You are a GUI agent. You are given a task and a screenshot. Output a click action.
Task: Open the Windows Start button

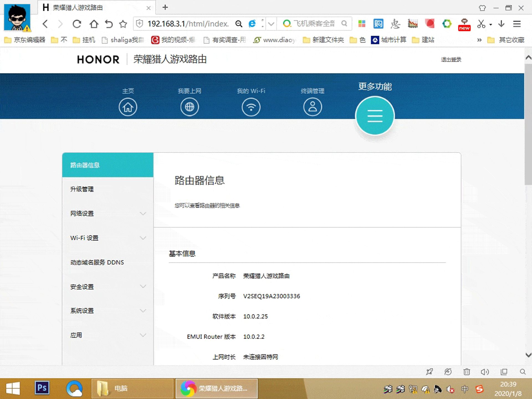tap(13, 388)
